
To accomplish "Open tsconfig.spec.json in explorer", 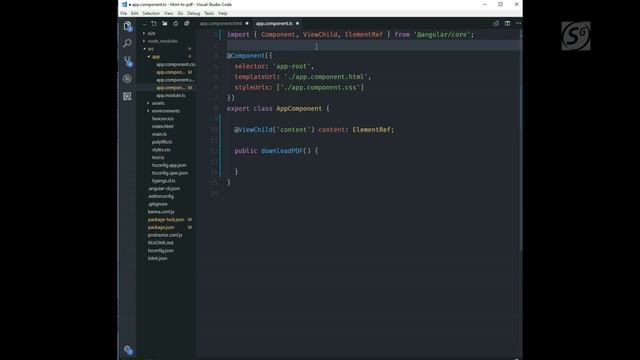I will pyautogui.click(x=170, y=173).
